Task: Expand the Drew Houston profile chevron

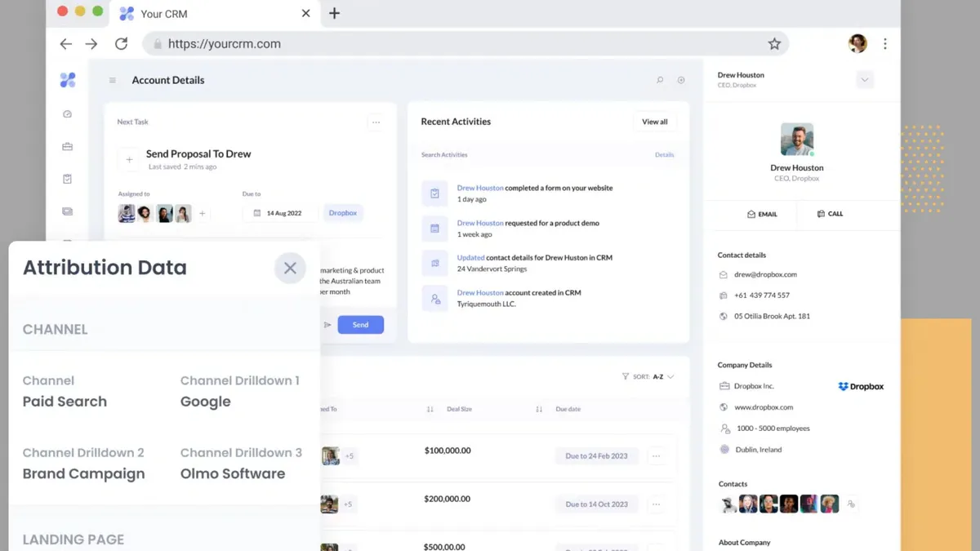Action: (x=865, y=80)
